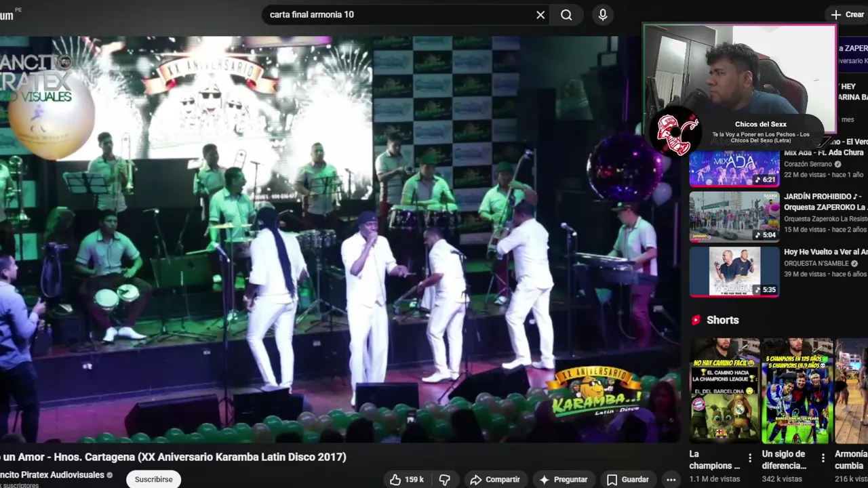This screenshot has height=488, width=868.
Task: Share the video via Compartir
Action: (495, 479)
